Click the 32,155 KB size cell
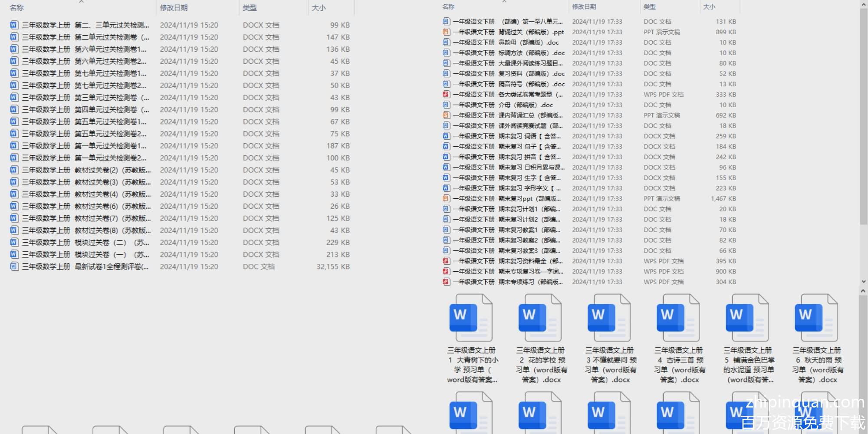868x434 pixels. 333,266
